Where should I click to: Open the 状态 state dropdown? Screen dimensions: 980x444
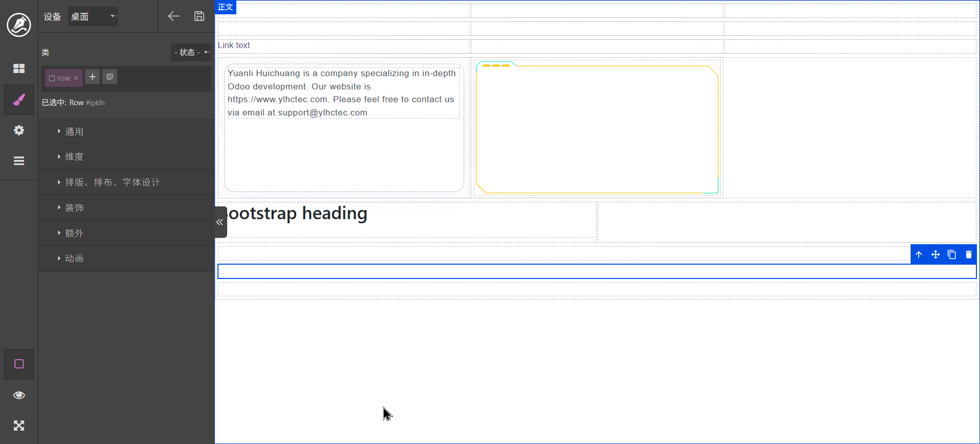click(x=191, y=53)
